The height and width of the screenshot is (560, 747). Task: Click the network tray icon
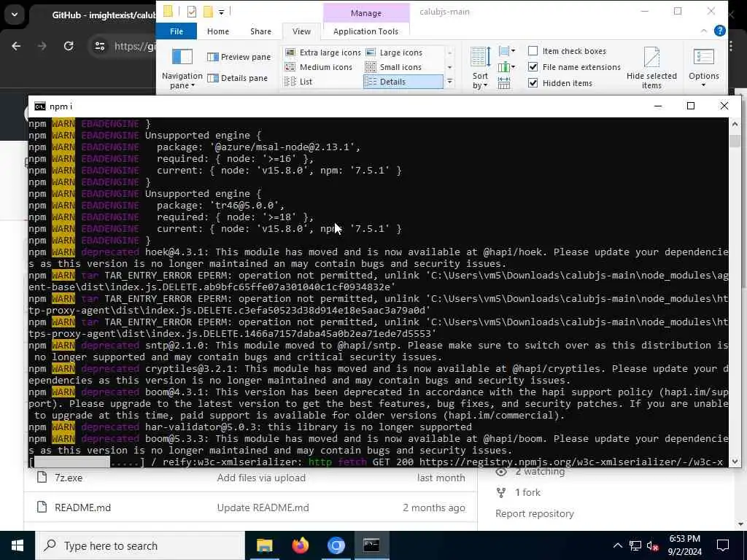click(x=635, y=545)
